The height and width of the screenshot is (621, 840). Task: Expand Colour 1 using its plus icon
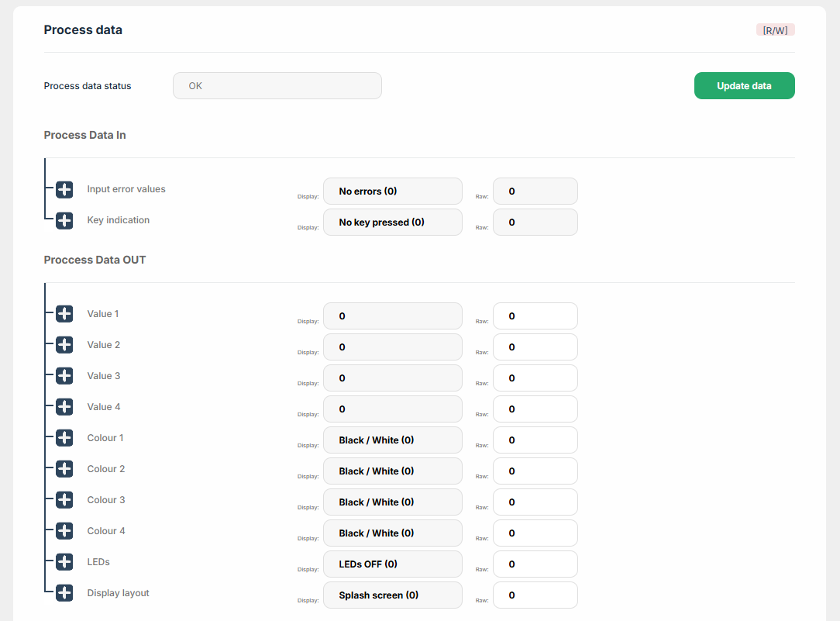tap(64, 438)
